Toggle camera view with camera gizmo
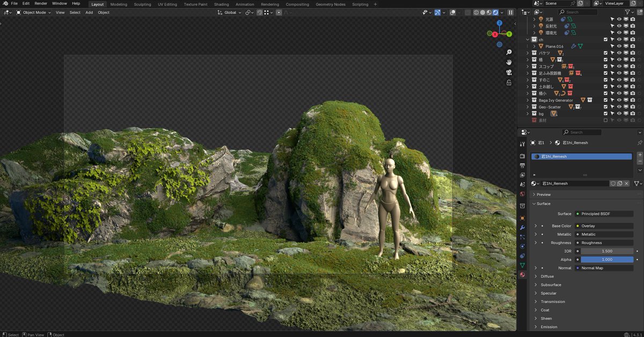 tap(509, 72)
